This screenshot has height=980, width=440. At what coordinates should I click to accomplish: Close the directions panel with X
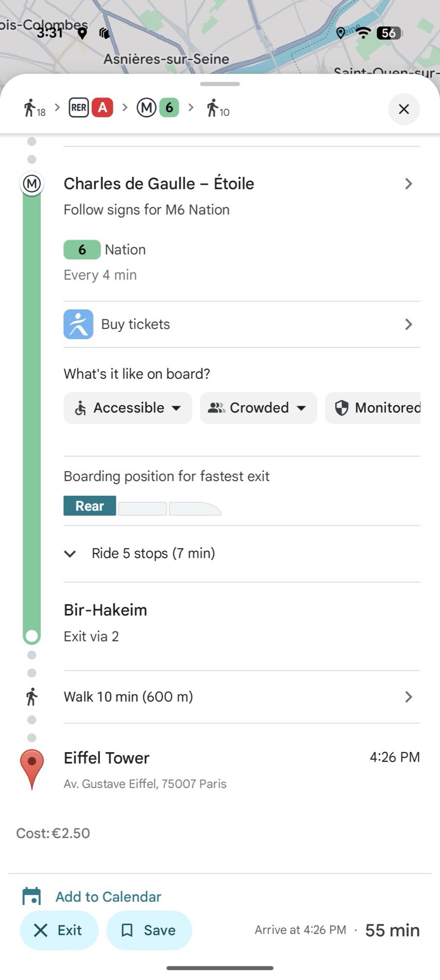(404, 109)
